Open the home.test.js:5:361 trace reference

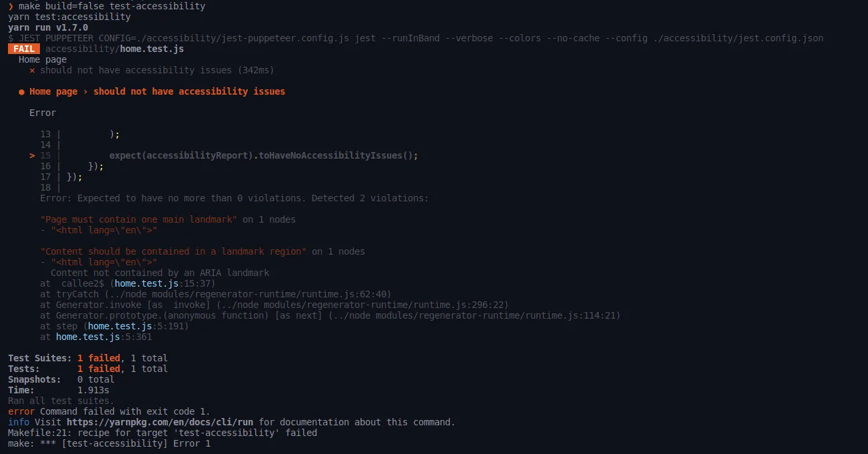[104, 337]
